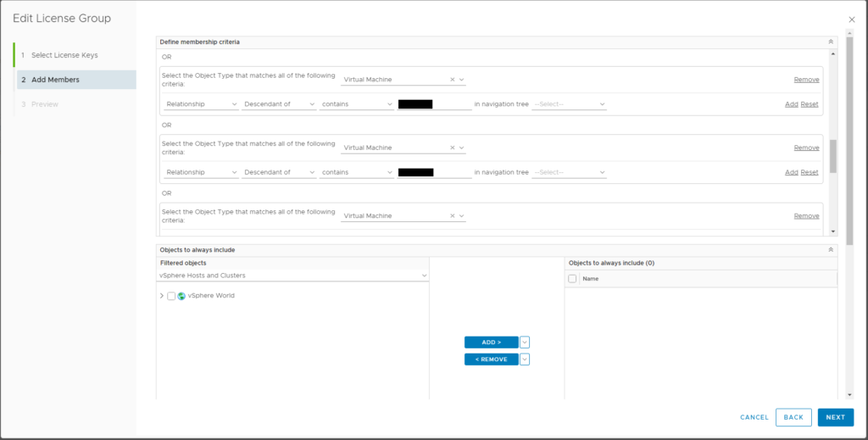Open the ADD button's dropdown arrow
The width and height of the screenshot is (868, 440).
[x=525, y=343]
